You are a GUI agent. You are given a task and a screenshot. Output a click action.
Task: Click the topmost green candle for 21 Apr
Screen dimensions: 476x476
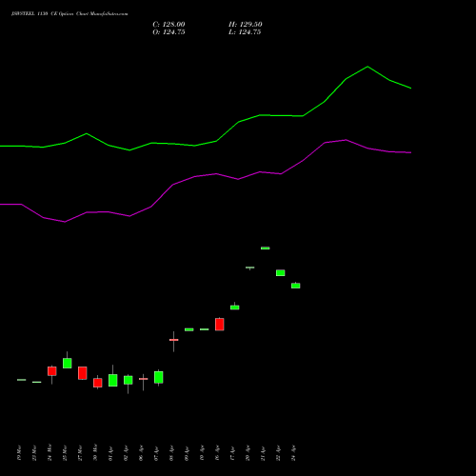(x=266, y=248)
